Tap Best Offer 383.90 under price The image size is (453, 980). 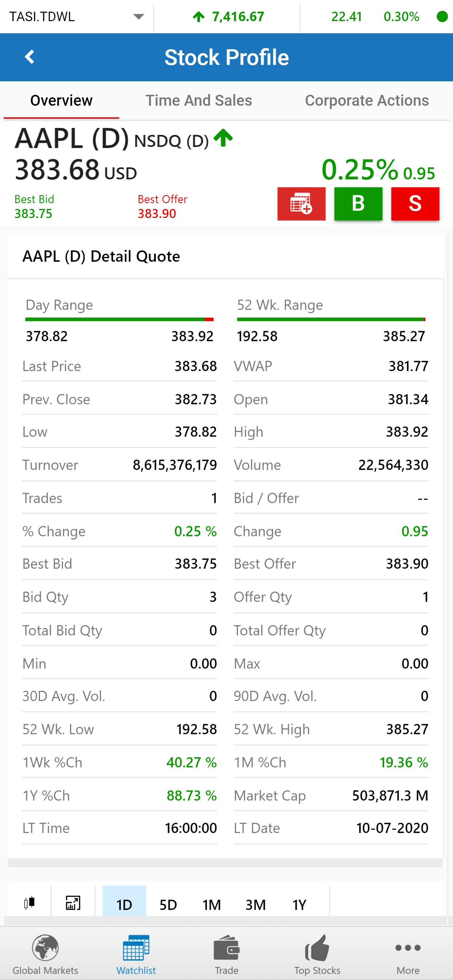pos(163,206)
